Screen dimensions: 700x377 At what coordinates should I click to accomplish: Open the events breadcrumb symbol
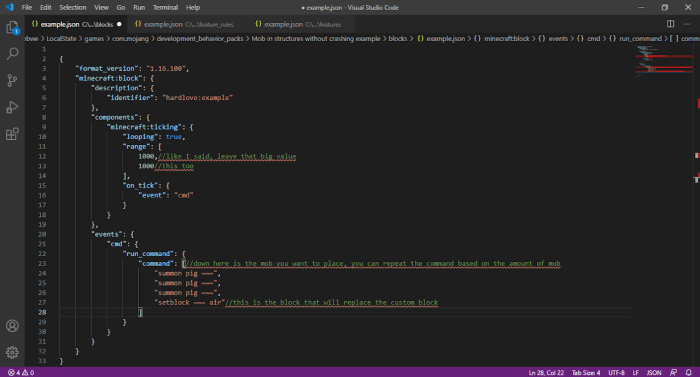553,38
